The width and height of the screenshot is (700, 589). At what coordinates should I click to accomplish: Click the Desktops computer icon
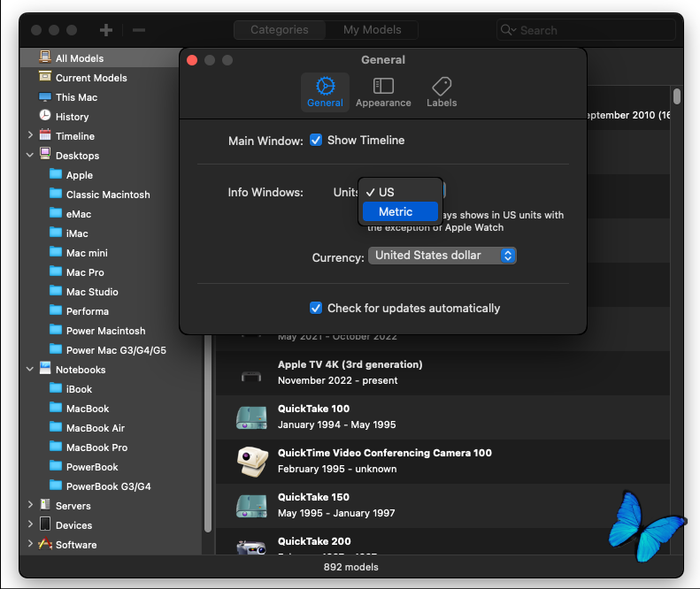pyautogui.click(x=45, y=154)
